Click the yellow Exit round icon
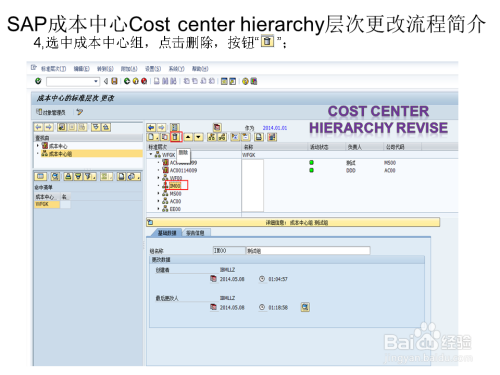 pos(135,81)
